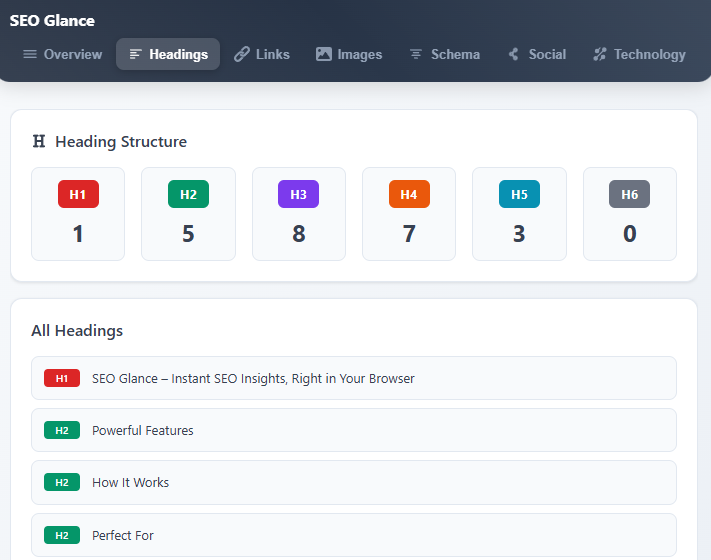Click the H1 count value 1
This screenshot has height=560, width=711.
[x=78, y=234]
